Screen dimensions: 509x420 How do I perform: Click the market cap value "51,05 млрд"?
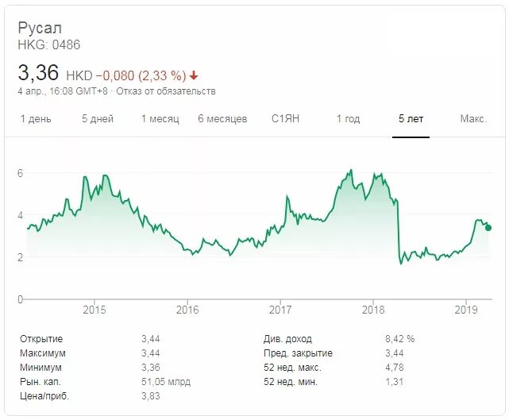click(x=166, y=382)
